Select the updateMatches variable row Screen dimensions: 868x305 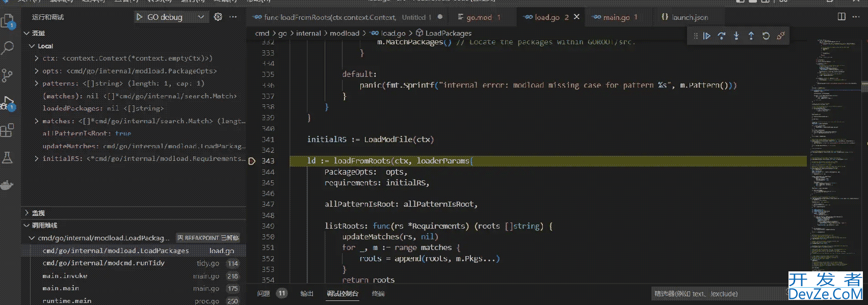134,146
